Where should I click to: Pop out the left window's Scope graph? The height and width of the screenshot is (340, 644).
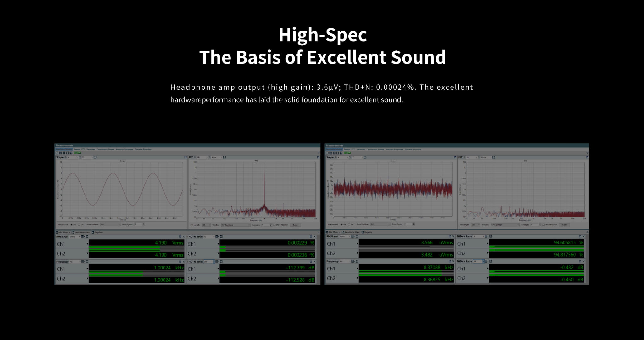pos(186,157)
